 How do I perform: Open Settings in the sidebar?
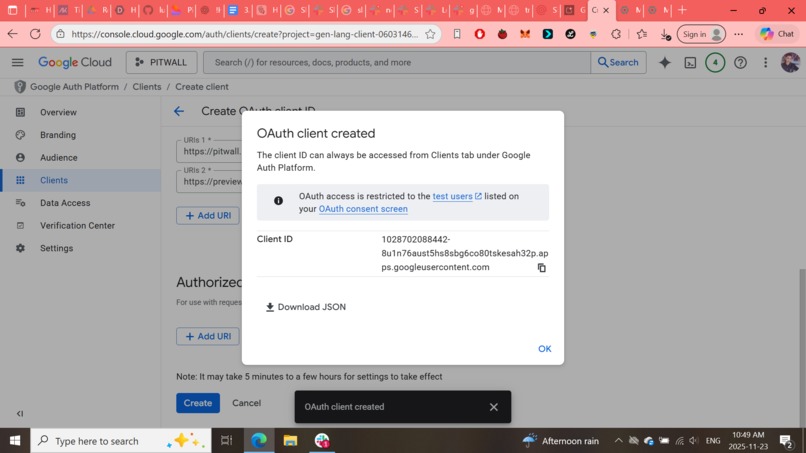pyautogui.click(x=81, y=248)
